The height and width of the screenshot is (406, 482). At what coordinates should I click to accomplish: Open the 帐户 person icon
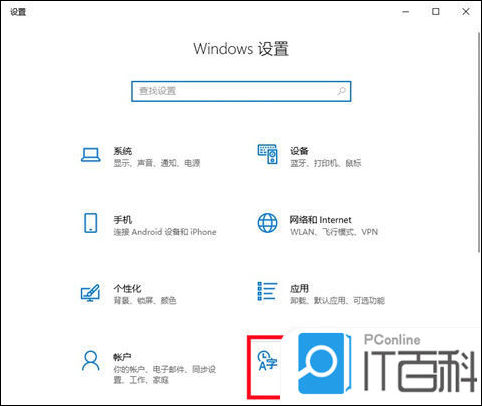(x=90, y=360)
